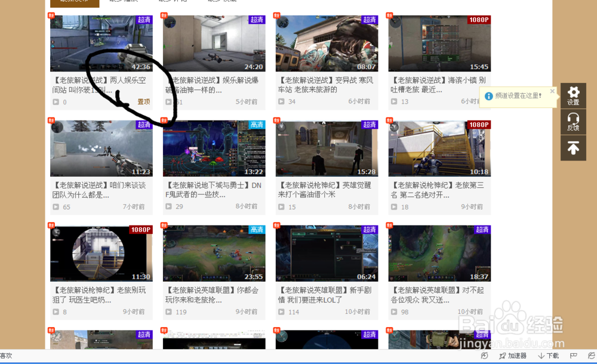Open the 13:22 地下城与勇士 video thumbnail
Image resolution: width=597 pixels, height=364 pixels.
pyautogui.click(x=214, y=149)
